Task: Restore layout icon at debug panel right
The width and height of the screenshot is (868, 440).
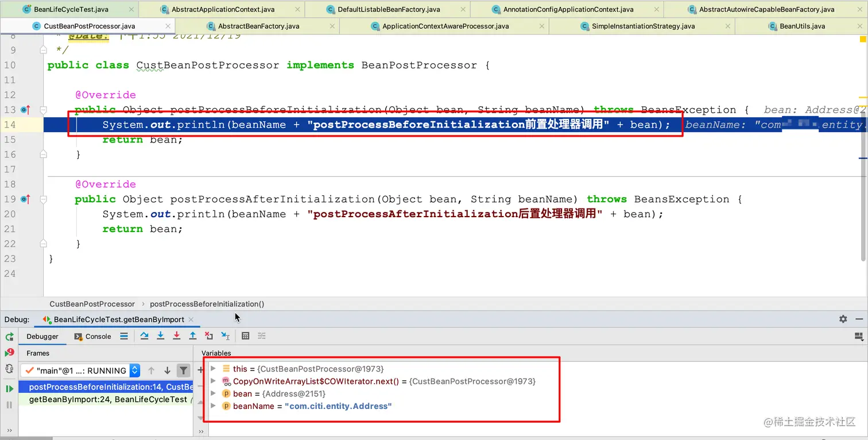Action: 859,336
